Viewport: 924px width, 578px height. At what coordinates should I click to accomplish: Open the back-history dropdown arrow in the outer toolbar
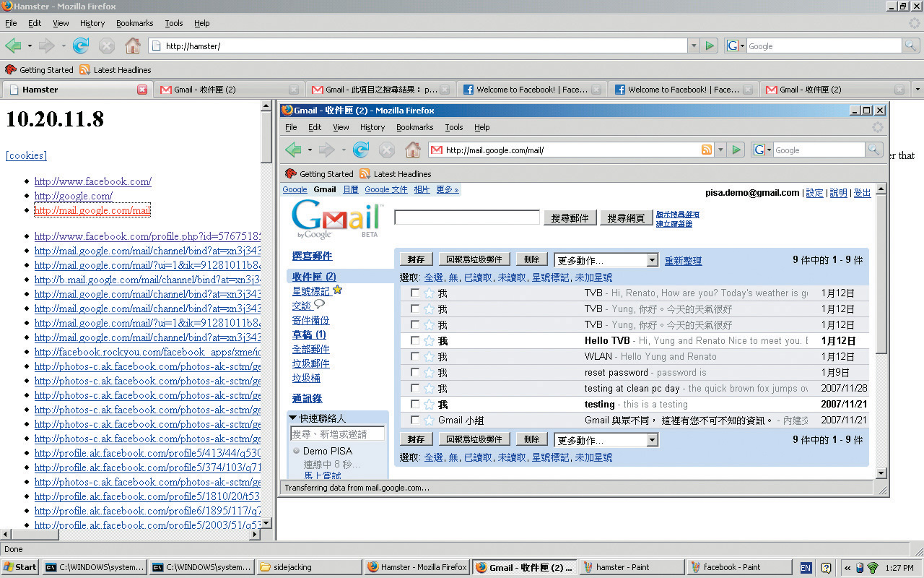point(30,46)
